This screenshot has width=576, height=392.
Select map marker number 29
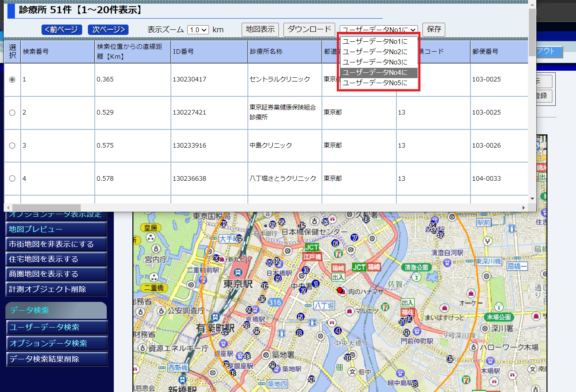(273, 365)
